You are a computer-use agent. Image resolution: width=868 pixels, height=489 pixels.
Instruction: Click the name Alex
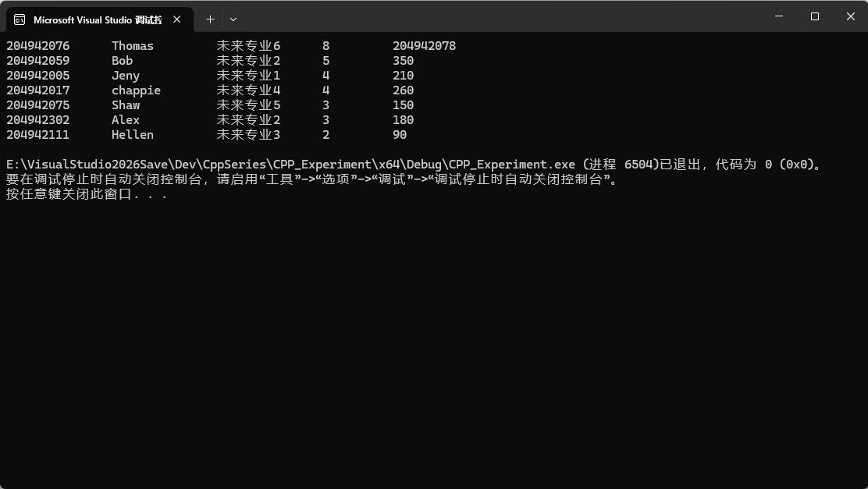click(126, 120)
